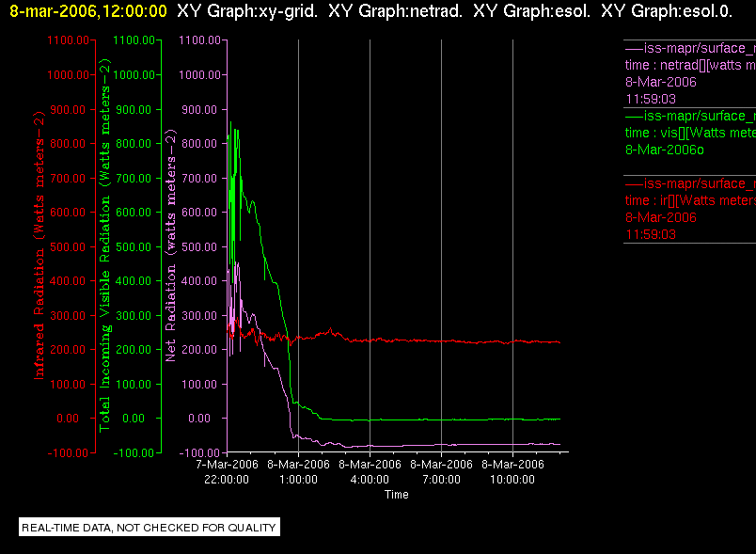This screenshot has width=756, height=554.
Task: Click the red Infrared Radiation axis title
Action: coord(39,245)
